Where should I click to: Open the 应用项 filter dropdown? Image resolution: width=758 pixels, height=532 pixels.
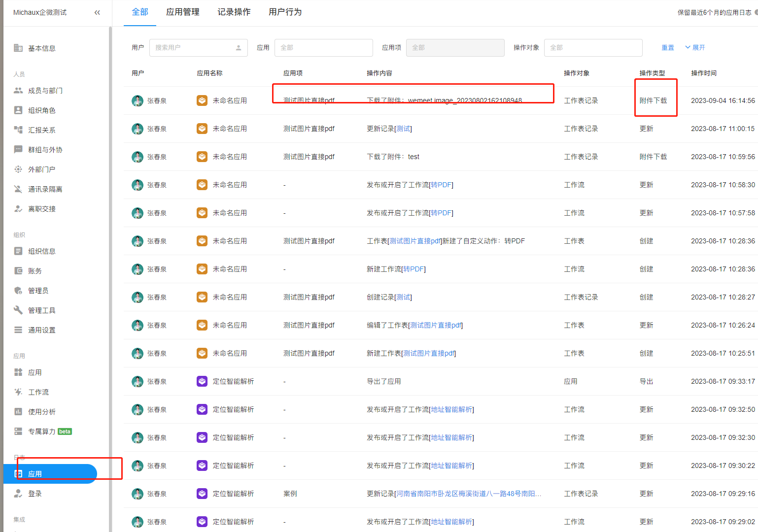coord(455,48)
